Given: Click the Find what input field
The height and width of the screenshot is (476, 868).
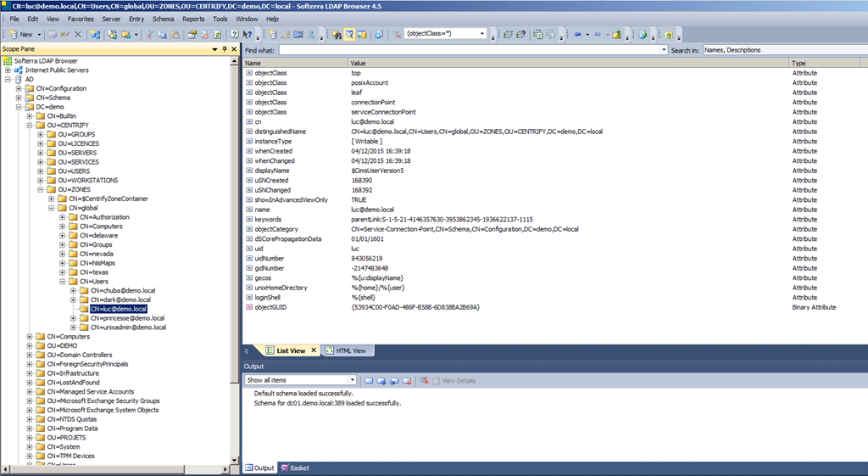Looking at the screenshot, I should tap(470, 50).
